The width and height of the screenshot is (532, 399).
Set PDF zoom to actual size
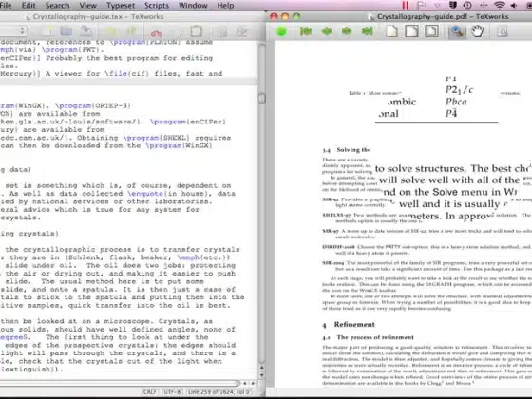coord(391,31)
